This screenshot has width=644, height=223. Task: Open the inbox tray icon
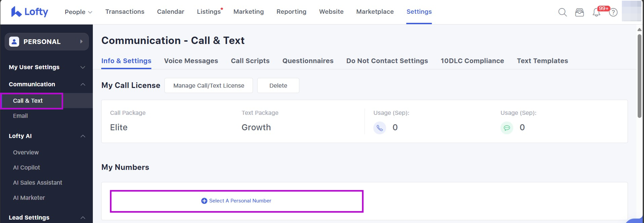pos(579,12)
